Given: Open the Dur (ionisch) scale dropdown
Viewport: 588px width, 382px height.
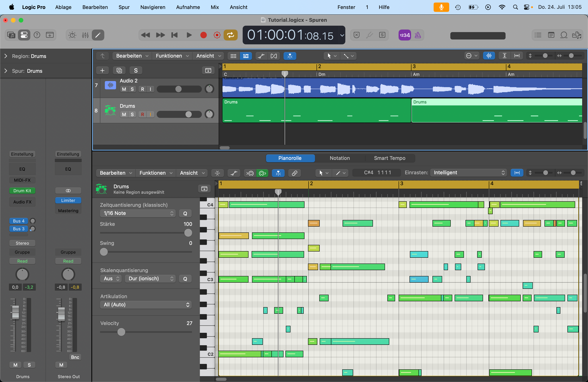Looking at the screenshot, I should coord(150,279).
